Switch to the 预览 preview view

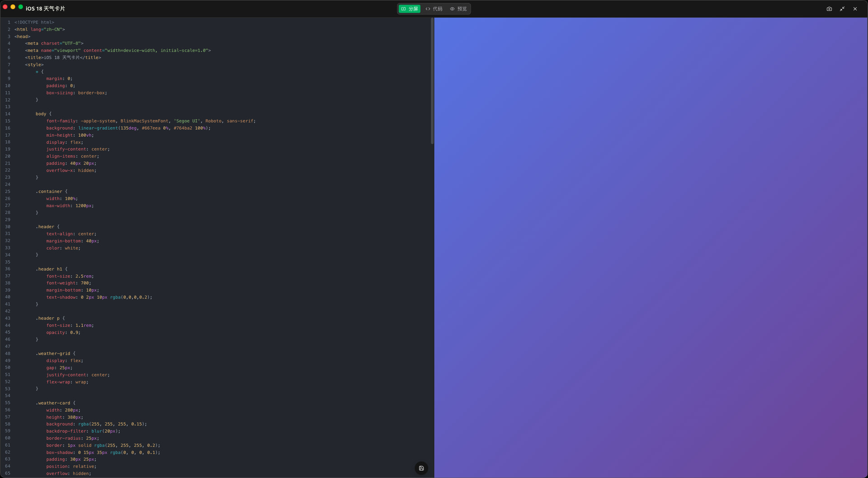point(458,9)
